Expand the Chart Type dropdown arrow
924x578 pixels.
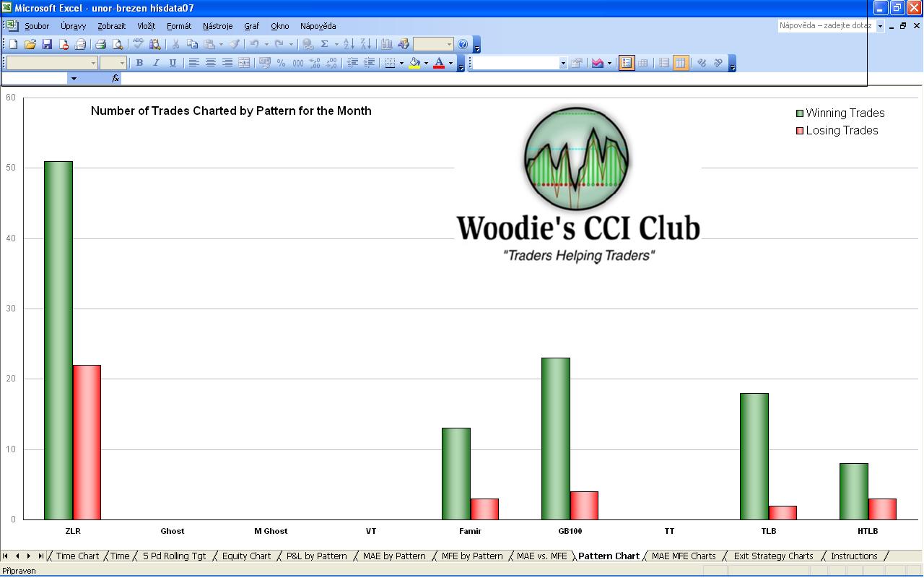(609, 63)
